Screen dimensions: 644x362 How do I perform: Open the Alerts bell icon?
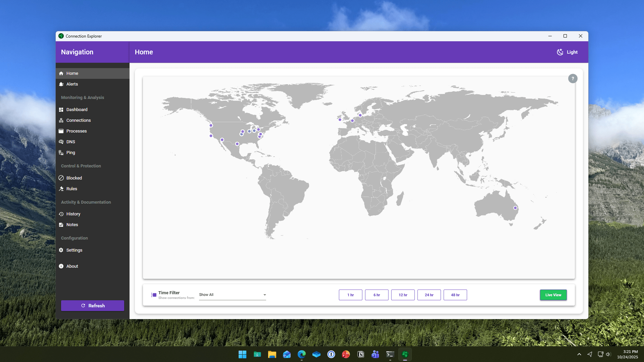click(61, 84)
